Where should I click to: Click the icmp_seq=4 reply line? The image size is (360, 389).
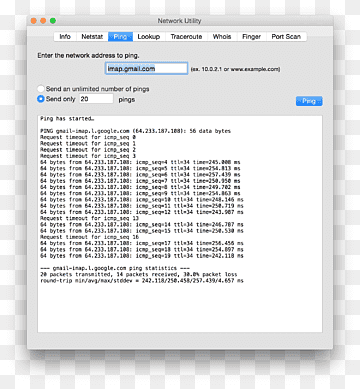[x=140, y=162]
